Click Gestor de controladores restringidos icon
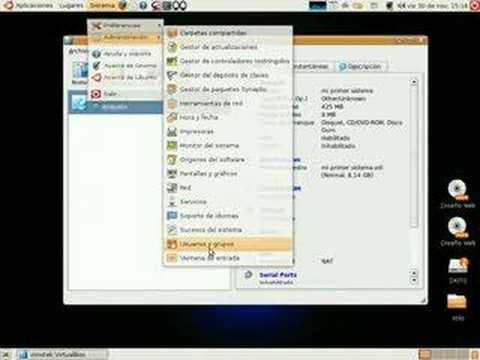 (x=172, y=61)
